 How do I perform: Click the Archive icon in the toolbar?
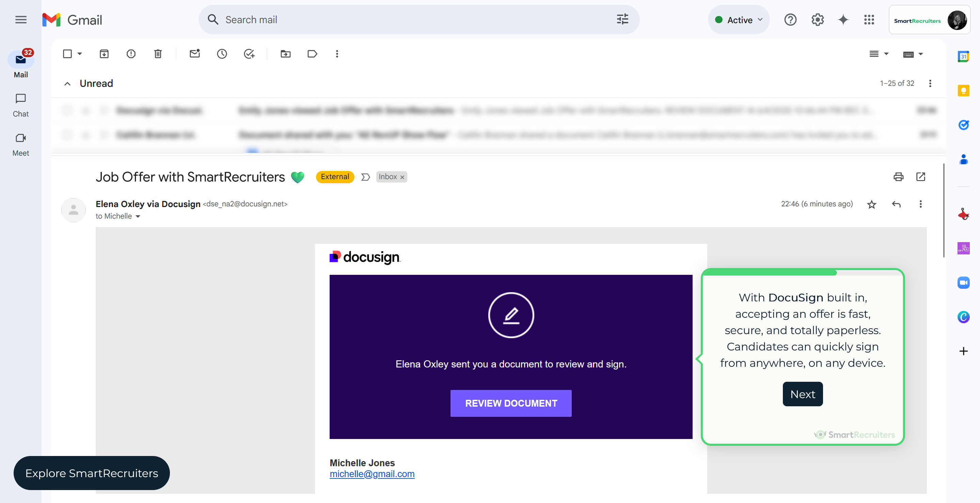104,54
